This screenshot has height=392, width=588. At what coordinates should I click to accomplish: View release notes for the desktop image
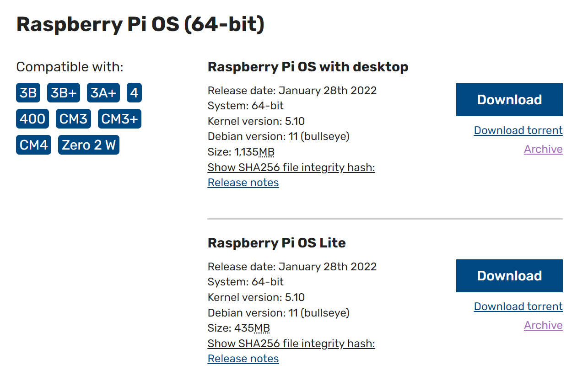(x=243, y=182)
